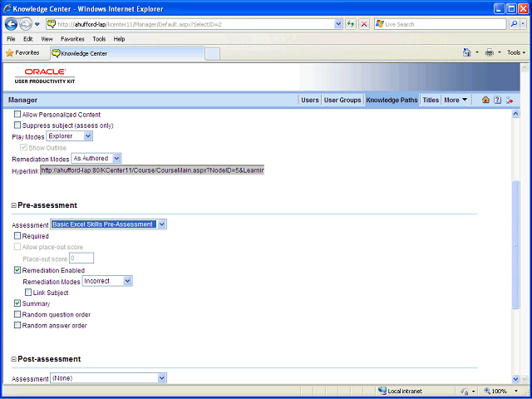Open the address bar history dropdown
Screen dimensions: 532x399
(x=338, y=24)
